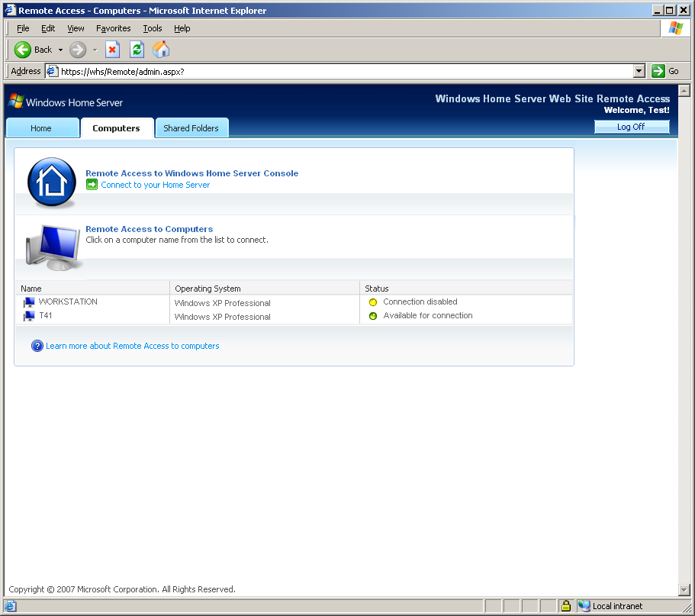Screen dimensions: 695x616
Task: Click the Local intranet zone icon
Action: tap(584, 606)
